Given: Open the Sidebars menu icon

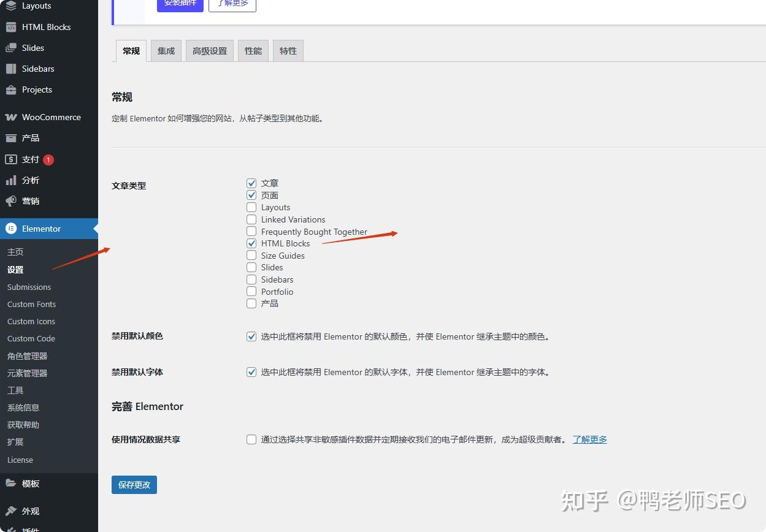Looking at the screenshot, I should (x=11, y=69).
